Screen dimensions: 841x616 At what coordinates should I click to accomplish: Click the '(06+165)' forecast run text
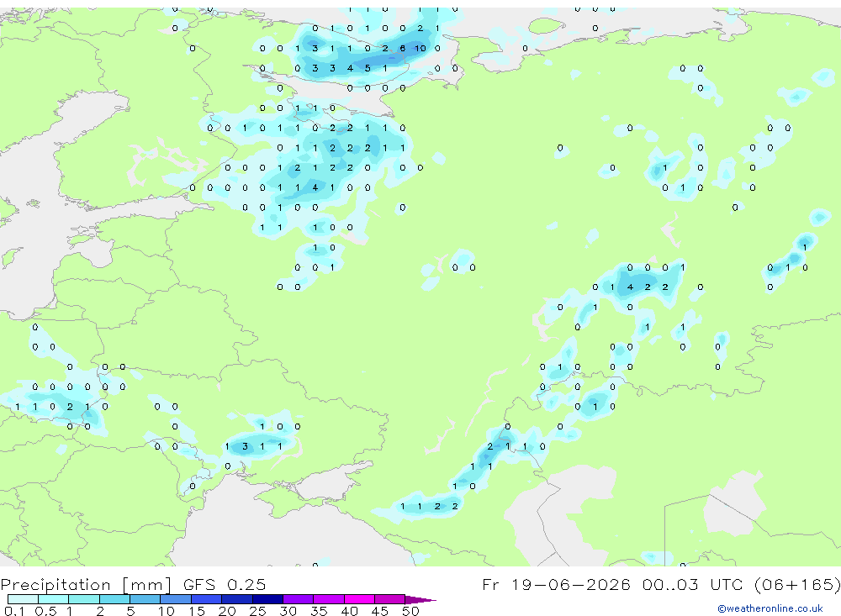coord(797,584)
